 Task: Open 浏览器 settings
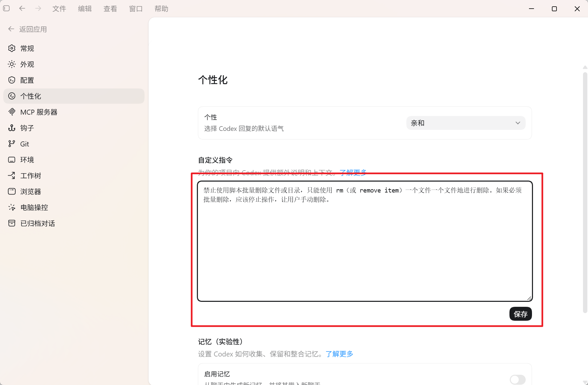click(x=74, y=192)
